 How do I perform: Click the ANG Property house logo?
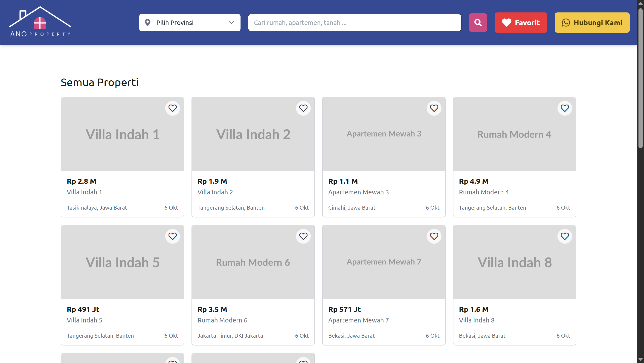[40, 22]
